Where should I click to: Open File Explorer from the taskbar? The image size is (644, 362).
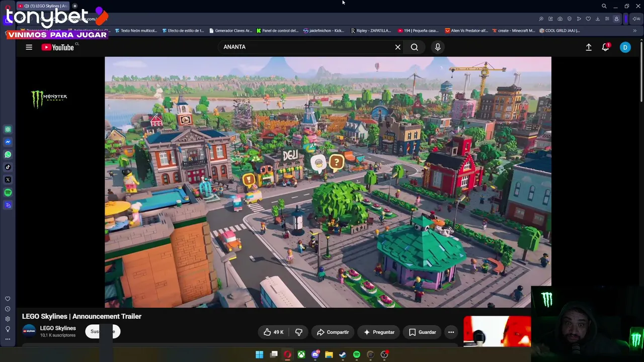(x=329, y=355)
